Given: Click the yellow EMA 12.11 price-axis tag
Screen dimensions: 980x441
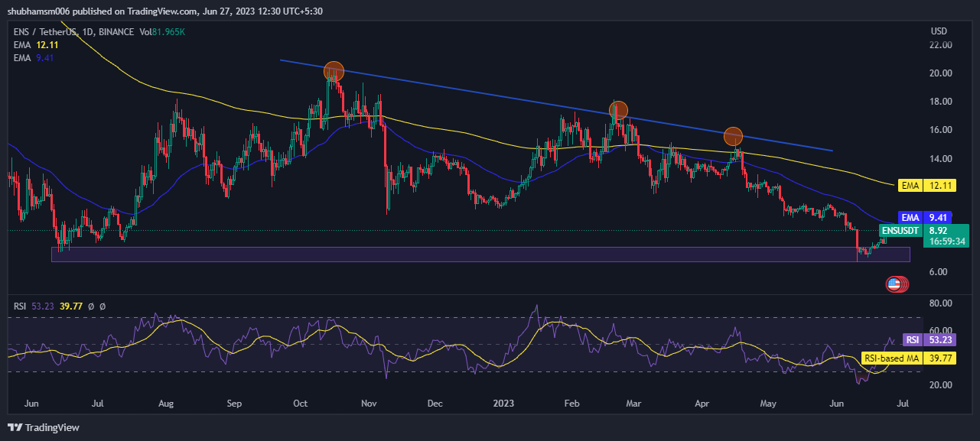Looking at the screenshot, I should tap(926, 185).
